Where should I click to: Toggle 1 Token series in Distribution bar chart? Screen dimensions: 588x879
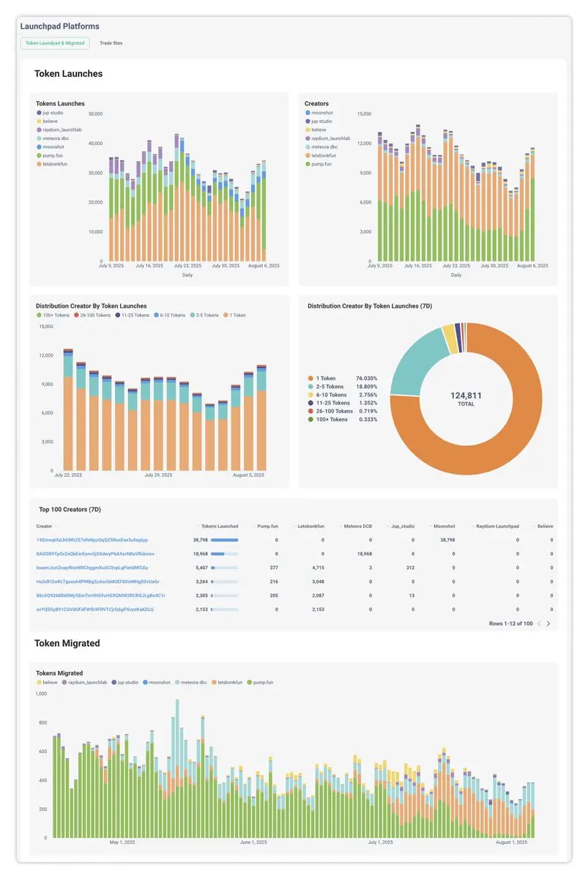(x=226, y=315)
